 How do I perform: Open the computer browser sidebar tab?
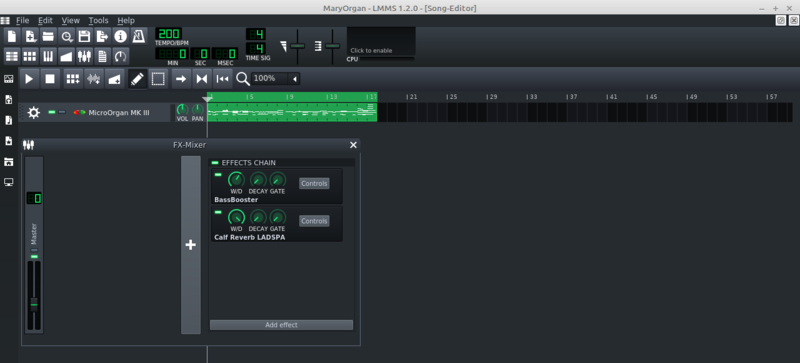pyautogui.click(x=9, y=182)
